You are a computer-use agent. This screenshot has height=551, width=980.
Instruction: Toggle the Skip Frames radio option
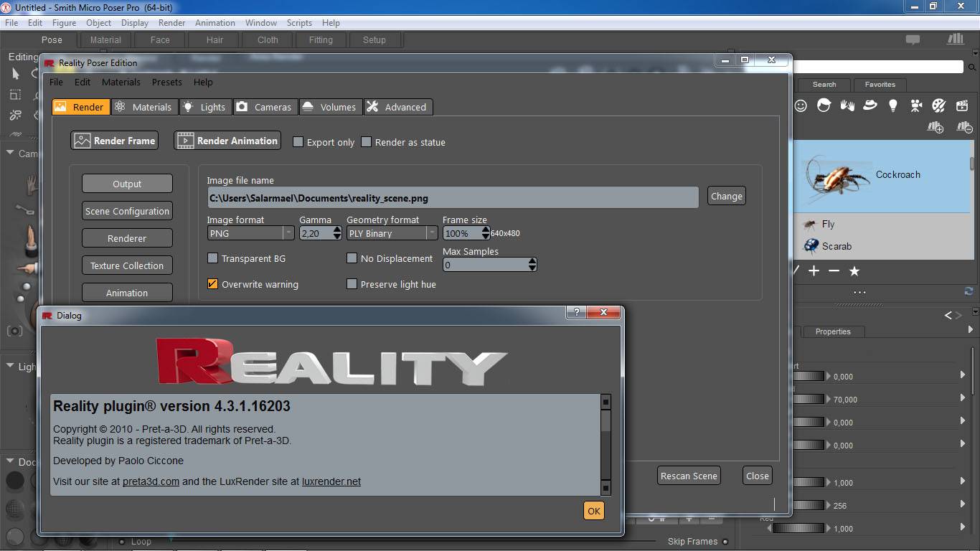[725, 542]
